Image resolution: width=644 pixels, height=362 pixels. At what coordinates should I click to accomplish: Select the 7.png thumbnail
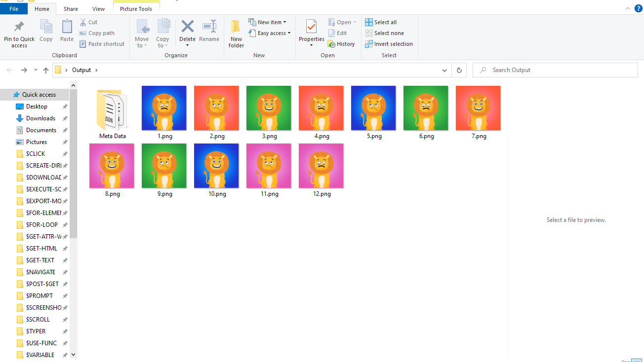pos(479,108)
